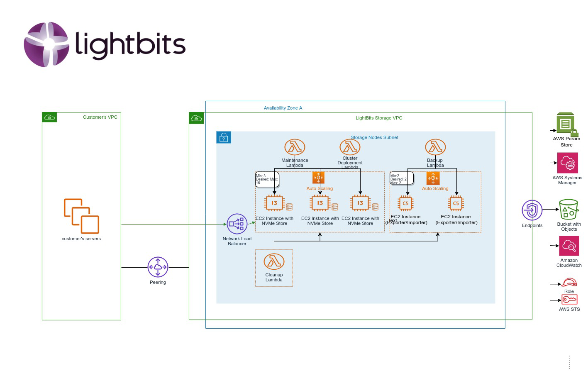Viewport: 588px width, 371px height.
Task: Select the AWS STS key icon
Action: pos(569,299)
